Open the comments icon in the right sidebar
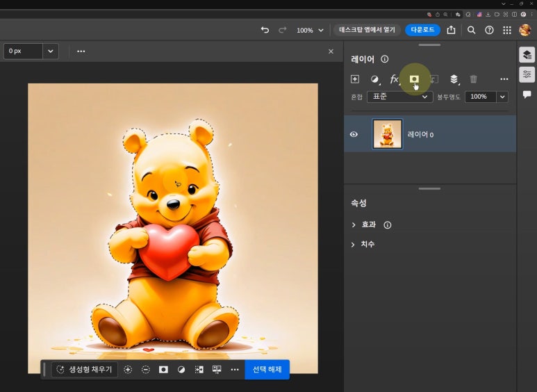This screenshot has height=392, width=537. (527, 95)
